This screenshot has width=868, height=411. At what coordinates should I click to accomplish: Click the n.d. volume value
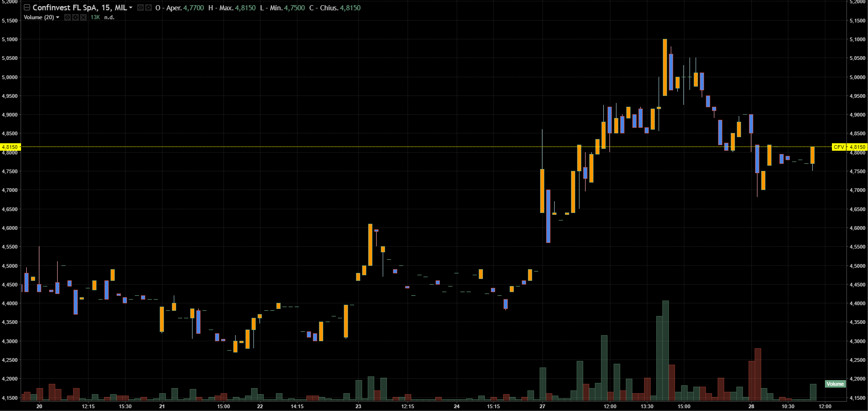pos(109,17)
